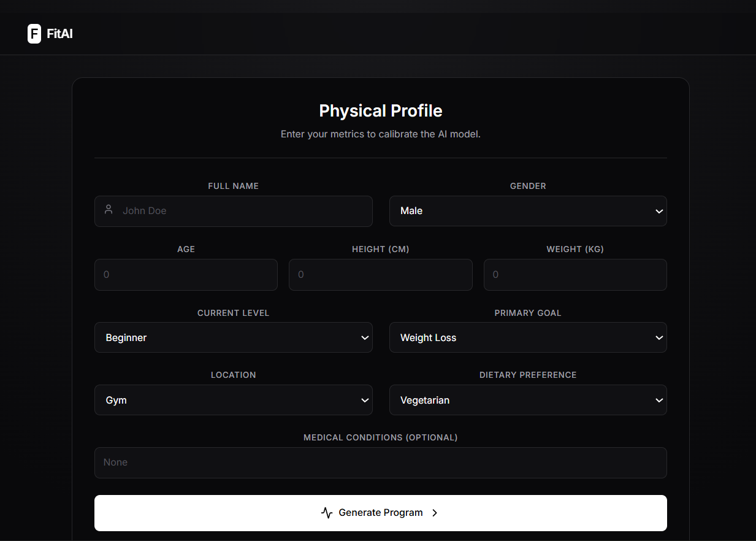This screenshot has height=541, width=756.
Task: Click the chevron on the Dietary Preference selector
Action: pos(659,400)
